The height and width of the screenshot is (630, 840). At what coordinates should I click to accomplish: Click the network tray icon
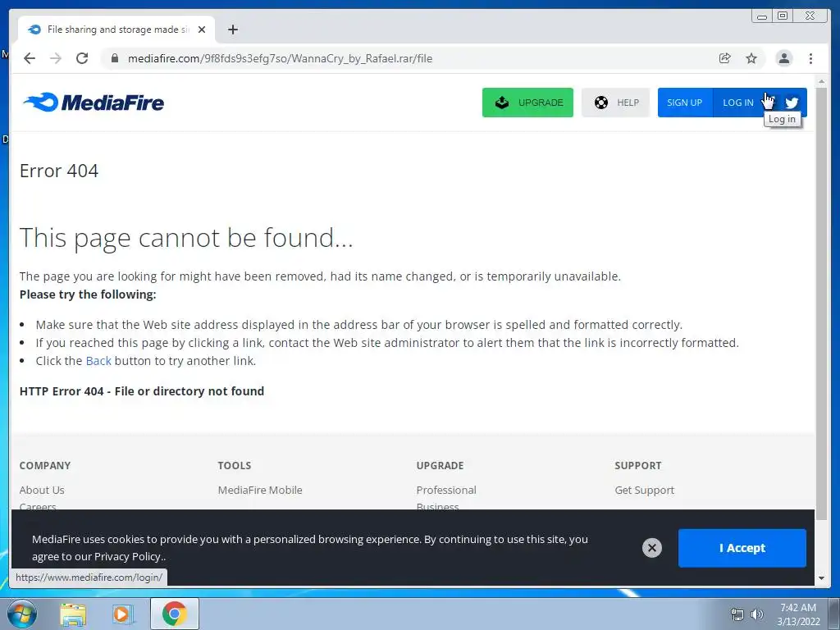(x=737, y=614)
